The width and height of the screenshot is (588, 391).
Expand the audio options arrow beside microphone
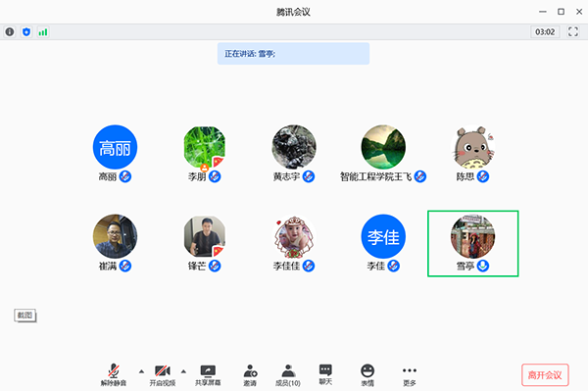click(x=141, y=371)
